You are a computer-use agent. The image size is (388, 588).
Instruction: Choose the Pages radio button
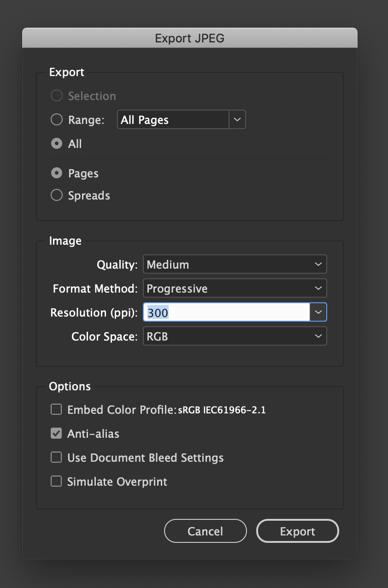(56, 173)
